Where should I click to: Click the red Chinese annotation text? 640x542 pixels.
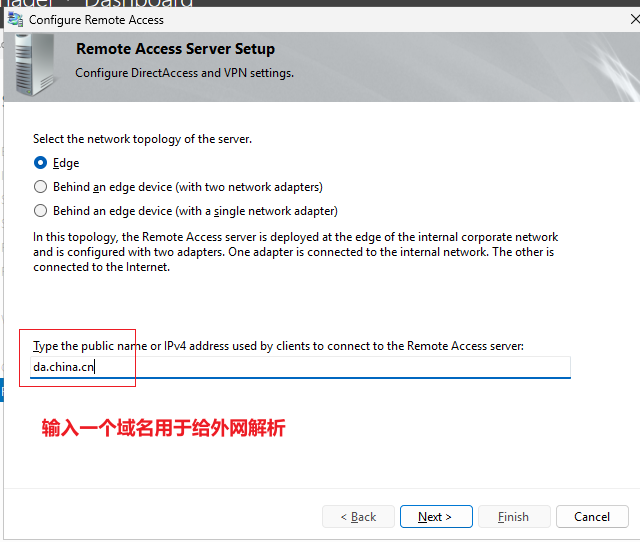163,428
